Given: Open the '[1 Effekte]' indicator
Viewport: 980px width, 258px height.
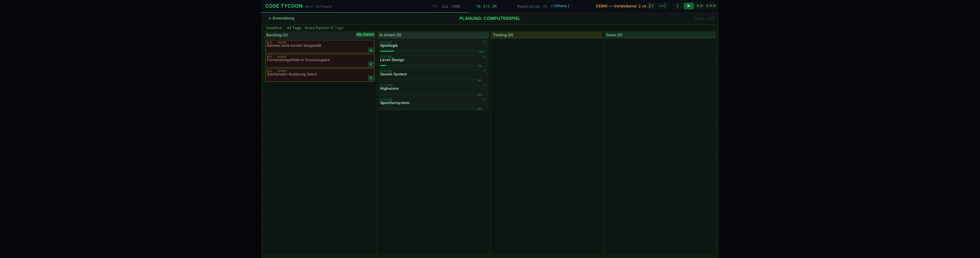Looking at the screenshot, I should pos(560,6).
